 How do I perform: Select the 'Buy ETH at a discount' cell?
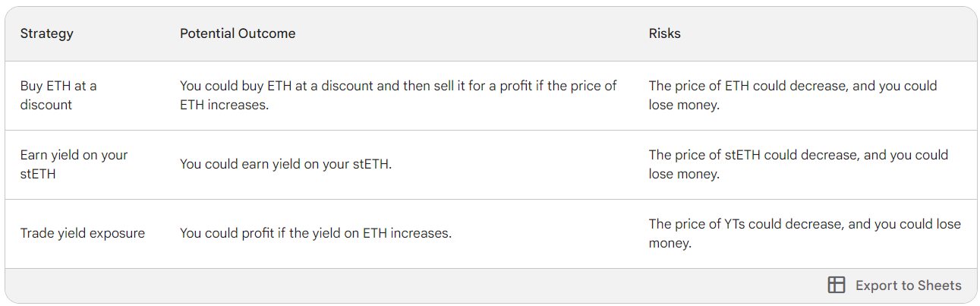point(58,96)
